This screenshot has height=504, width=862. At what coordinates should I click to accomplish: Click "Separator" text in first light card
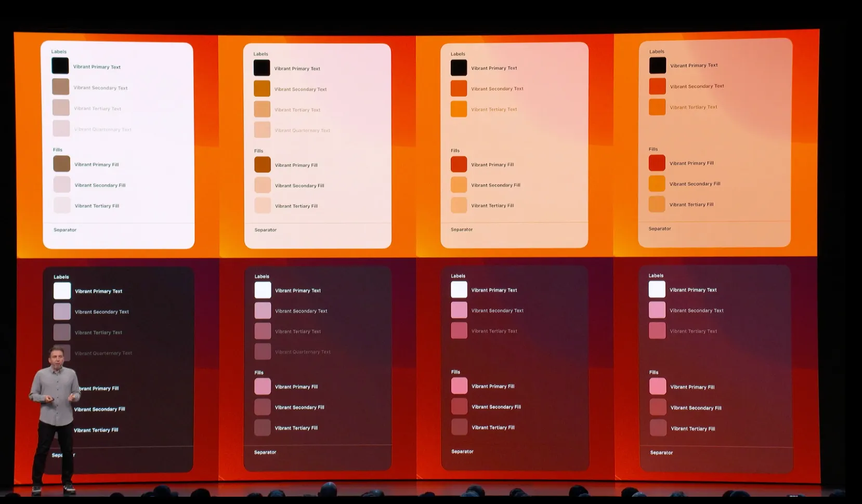click(65, 230)
